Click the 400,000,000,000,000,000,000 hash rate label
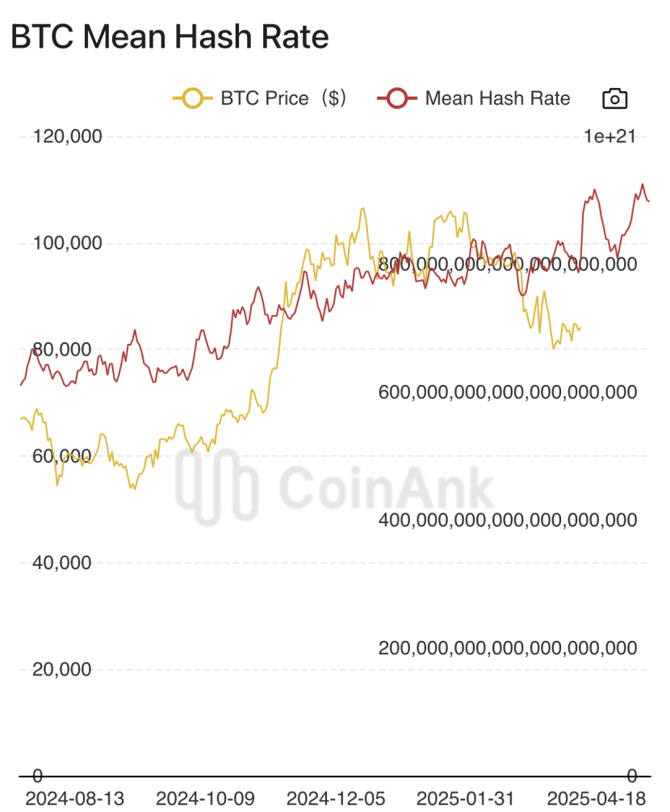This screenshot has height=812, width=670. click(x=508, y=520)
